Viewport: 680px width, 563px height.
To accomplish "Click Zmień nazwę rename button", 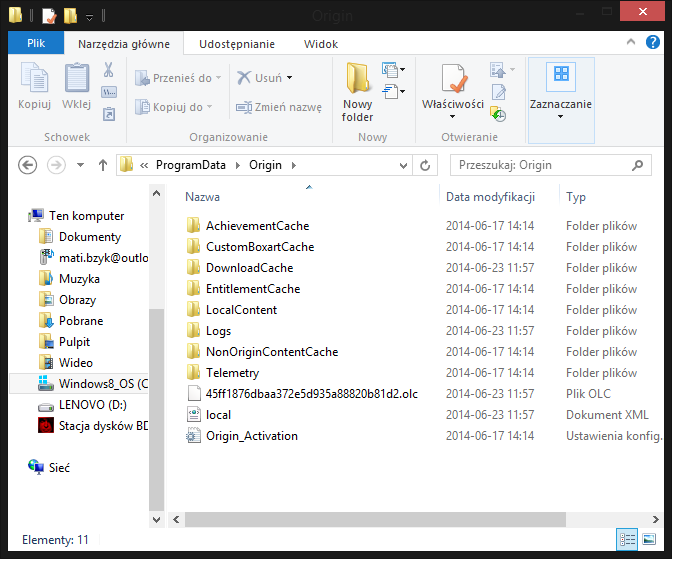I will point(279,107).
